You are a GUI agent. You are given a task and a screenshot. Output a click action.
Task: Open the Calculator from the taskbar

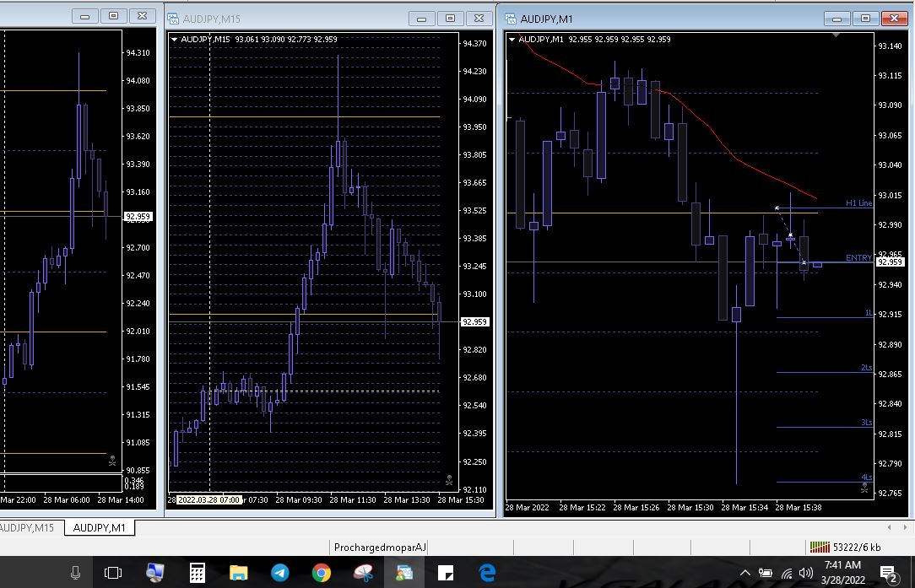pos(198,573)
